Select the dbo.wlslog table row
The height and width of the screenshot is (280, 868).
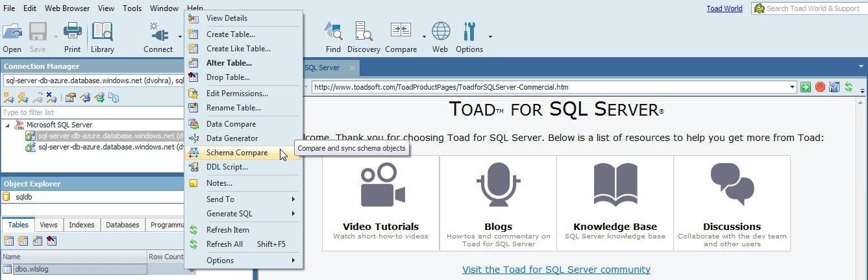pos(93,269)
